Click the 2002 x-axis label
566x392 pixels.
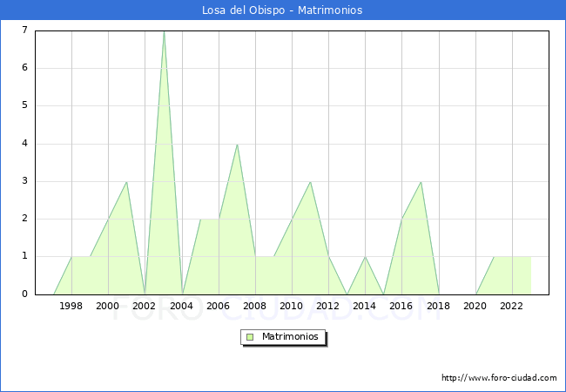tap(145, 306)
